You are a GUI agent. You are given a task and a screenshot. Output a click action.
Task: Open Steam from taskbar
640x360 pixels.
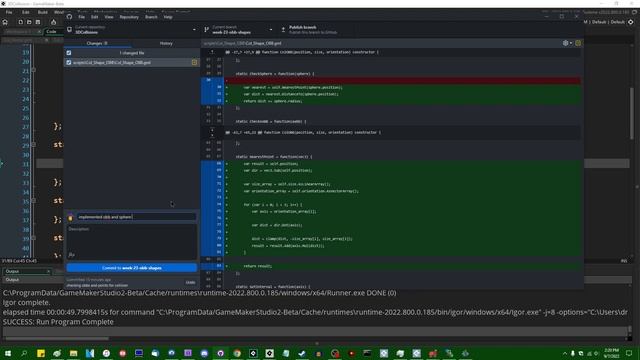(302, 353)
